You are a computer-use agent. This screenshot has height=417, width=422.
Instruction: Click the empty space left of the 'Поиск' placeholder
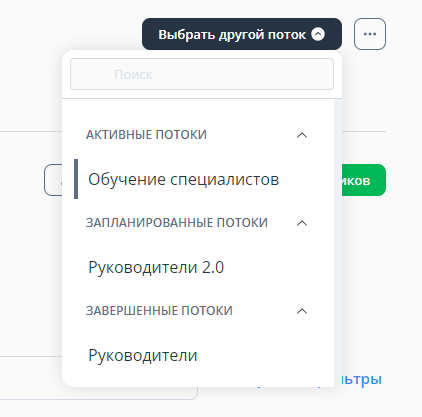point(92,74)
